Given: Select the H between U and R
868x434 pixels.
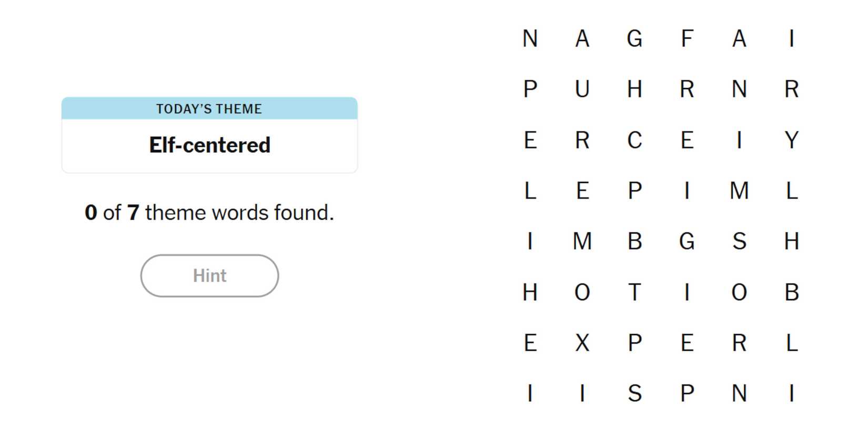Looking at the screenshot, I should click(634, 89).
